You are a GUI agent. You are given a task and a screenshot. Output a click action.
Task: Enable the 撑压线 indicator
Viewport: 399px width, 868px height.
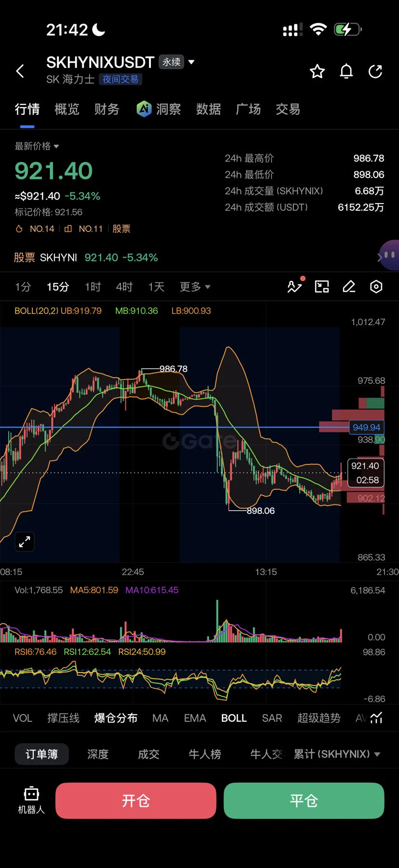pyautogui.click(x=63, y=718)
